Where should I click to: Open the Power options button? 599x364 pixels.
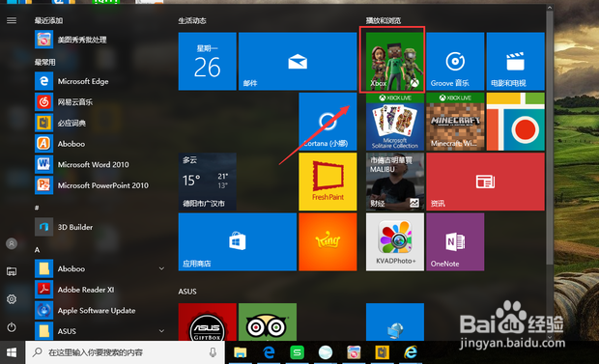point(12,327)
